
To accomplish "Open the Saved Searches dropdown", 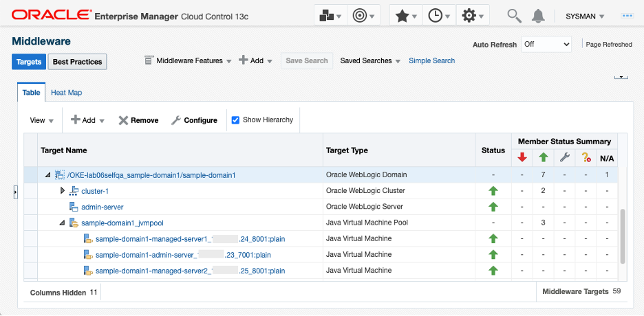I will click(370, 60).
